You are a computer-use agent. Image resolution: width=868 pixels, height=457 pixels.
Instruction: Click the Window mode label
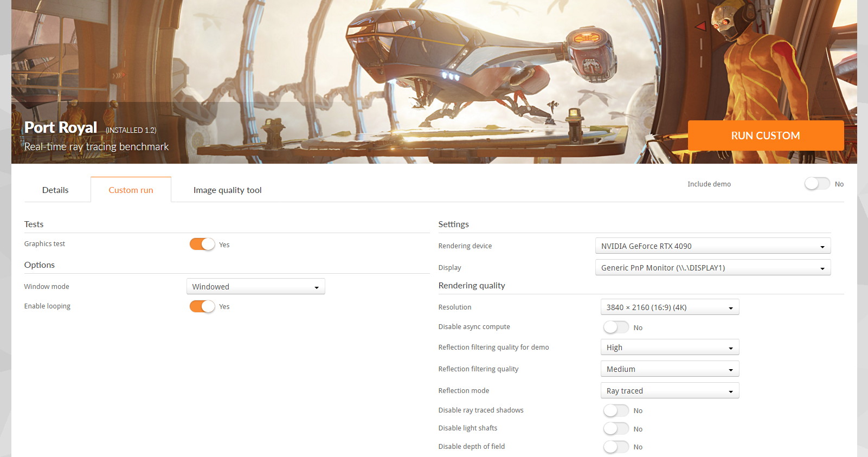click(x=47, y=286)
